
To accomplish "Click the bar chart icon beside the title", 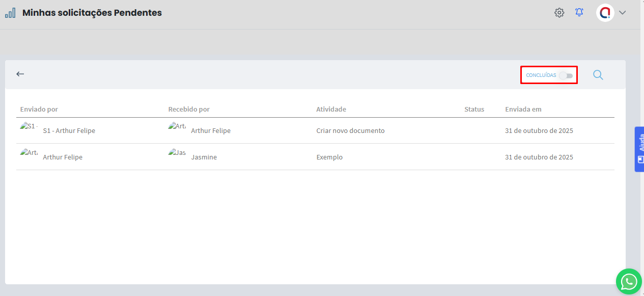I will 10,13.
